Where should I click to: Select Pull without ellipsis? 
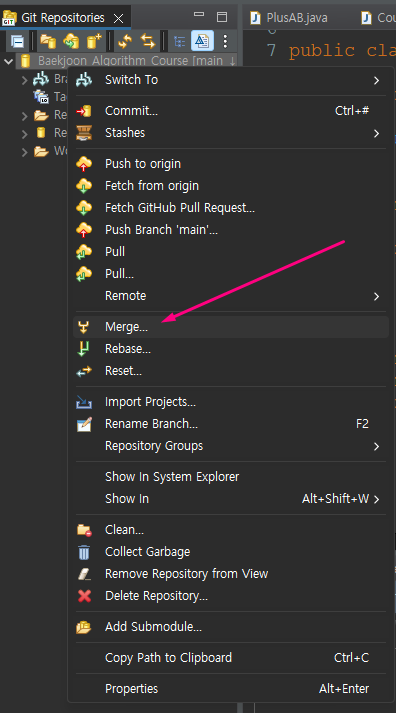(231, 252)
